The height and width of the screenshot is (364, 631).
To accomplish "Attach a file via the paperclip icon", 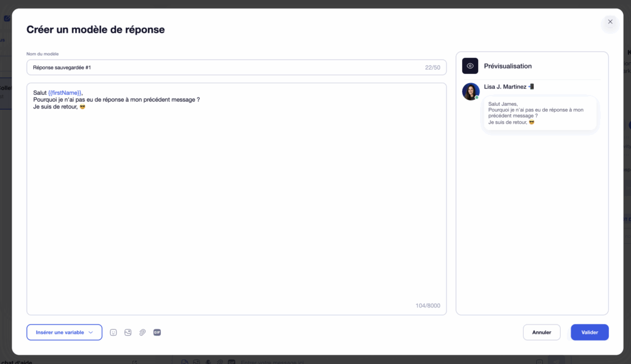I will pos(142,332).
